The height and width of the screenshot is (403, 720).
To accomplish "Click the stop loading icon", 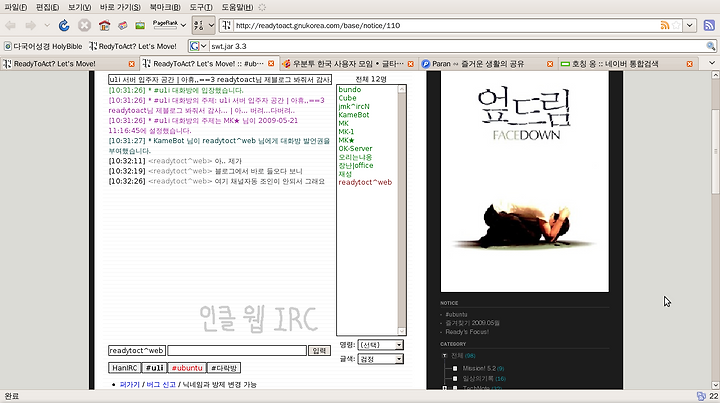I will (x=84, y=25).
